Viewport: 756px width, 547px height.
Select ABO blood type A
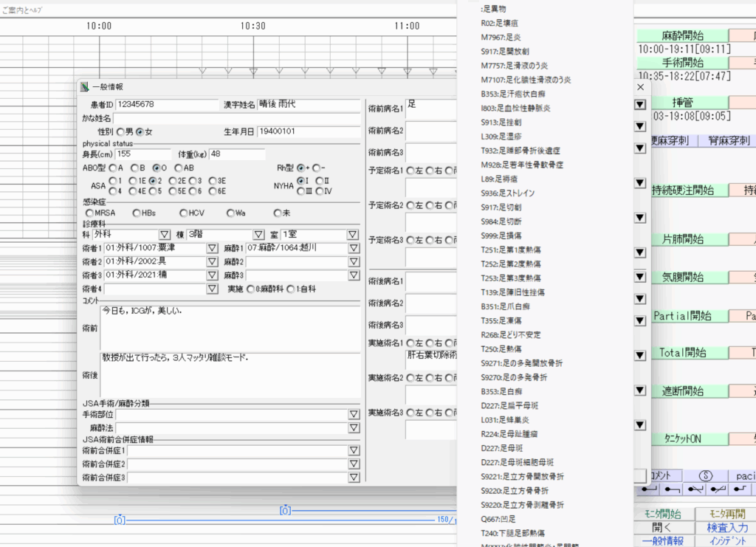click(111, 168)
